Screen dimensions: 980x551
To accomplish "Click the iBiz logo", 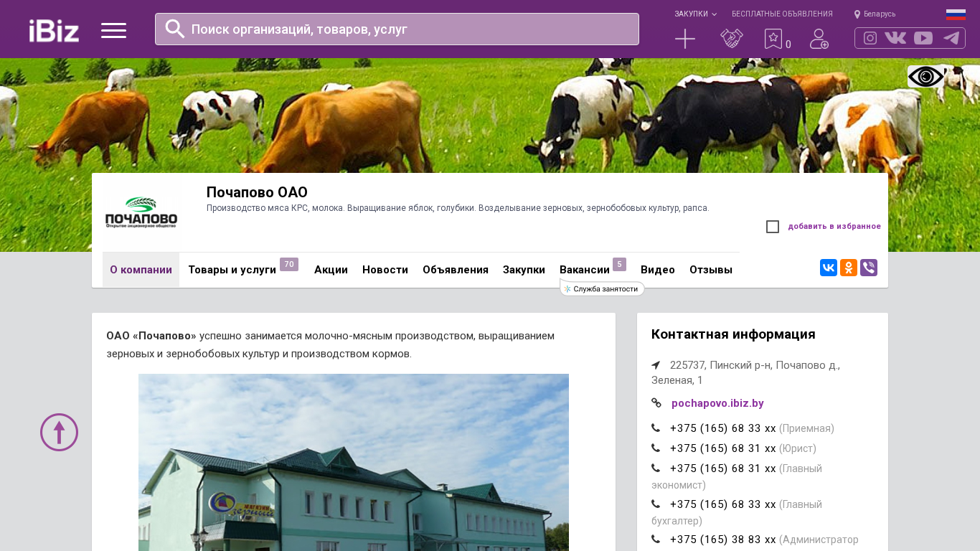I will [54, 30].
